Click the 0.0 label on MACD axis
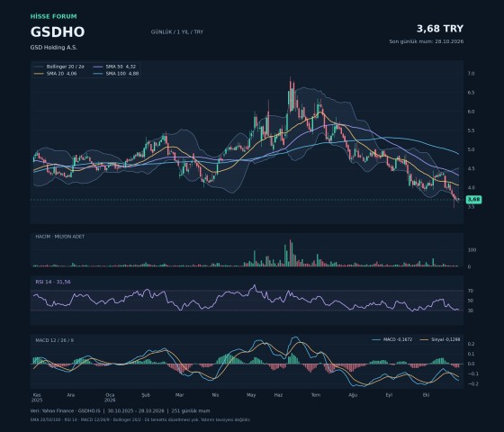The width and height of the screenshot is (504, 432). click(471, 364)
